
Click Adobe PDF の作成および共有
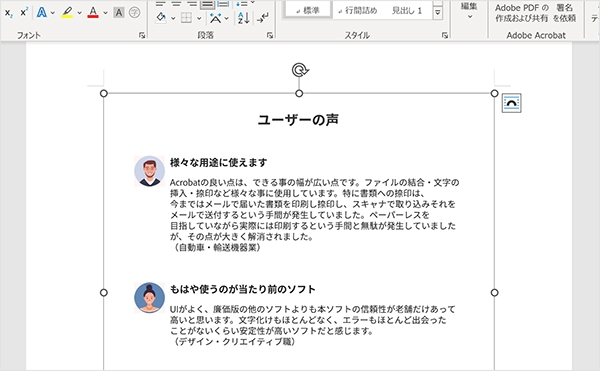pos(522,13)
